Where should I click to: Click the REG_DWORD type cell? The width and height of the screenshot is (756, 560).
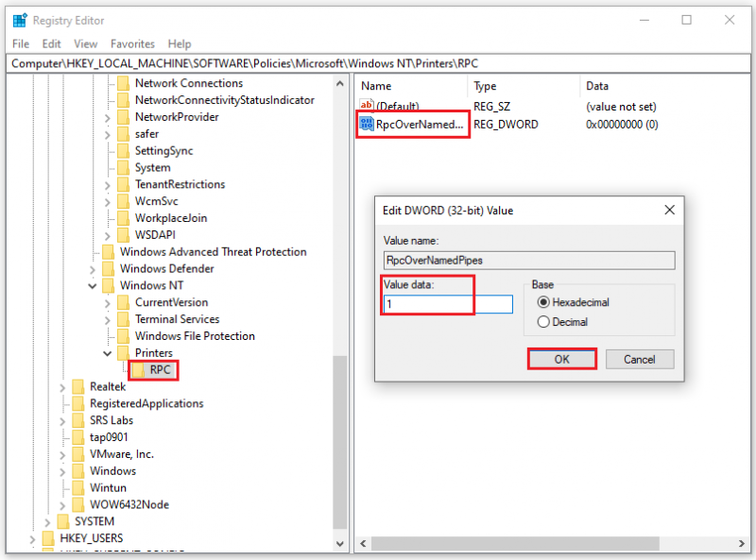pos(506,125)
